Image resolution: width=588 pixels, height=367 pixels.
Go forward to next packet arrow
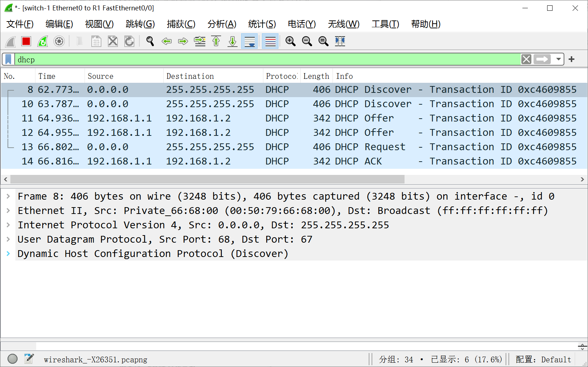tap(183, 41)
